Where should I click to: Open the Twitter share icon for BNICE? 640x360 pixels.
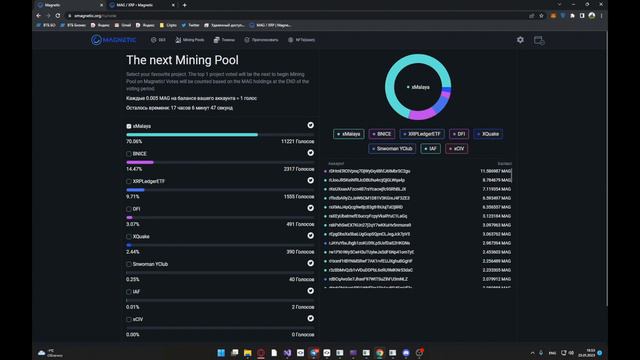point(311,153)
